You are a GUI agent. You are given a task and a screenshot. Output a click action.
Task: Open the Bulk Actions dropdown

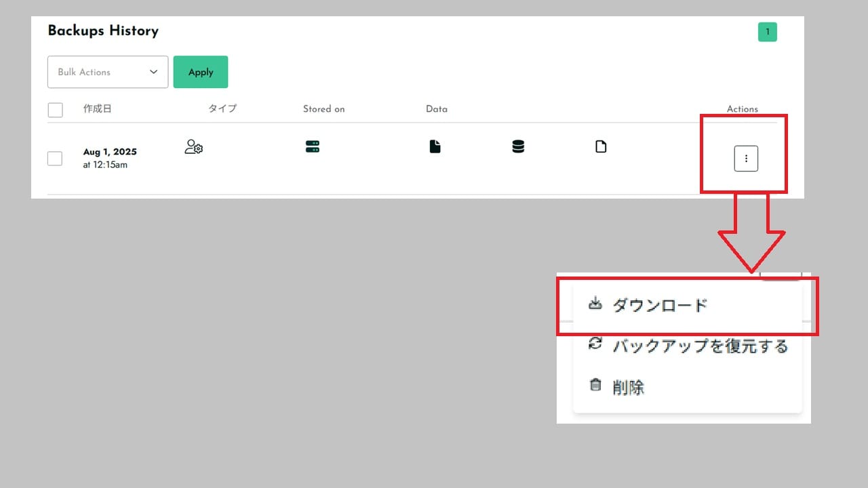coord(107,72)
